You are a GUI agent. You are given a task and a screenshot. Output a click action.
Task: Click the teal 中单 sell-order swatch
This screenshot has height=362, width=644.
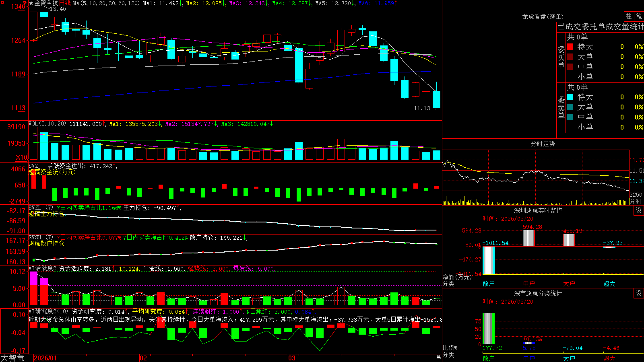click(x=570, y=117)
